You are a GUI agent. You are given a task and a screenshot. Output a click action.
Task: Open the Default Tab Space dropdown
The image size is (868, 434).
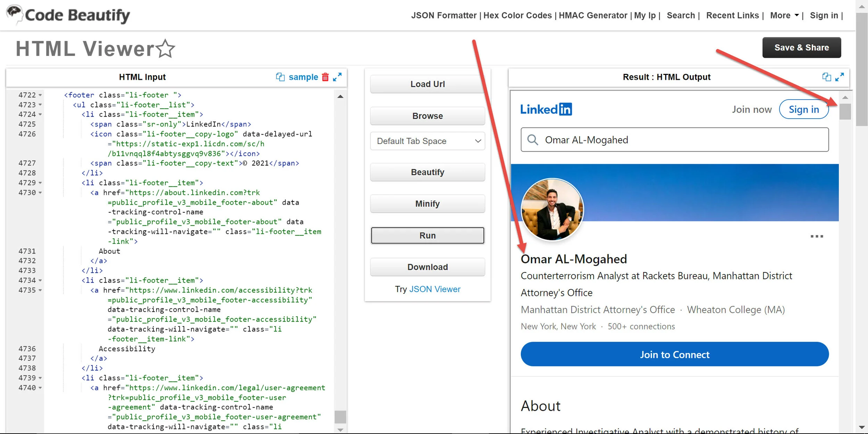tap(427, 141)
